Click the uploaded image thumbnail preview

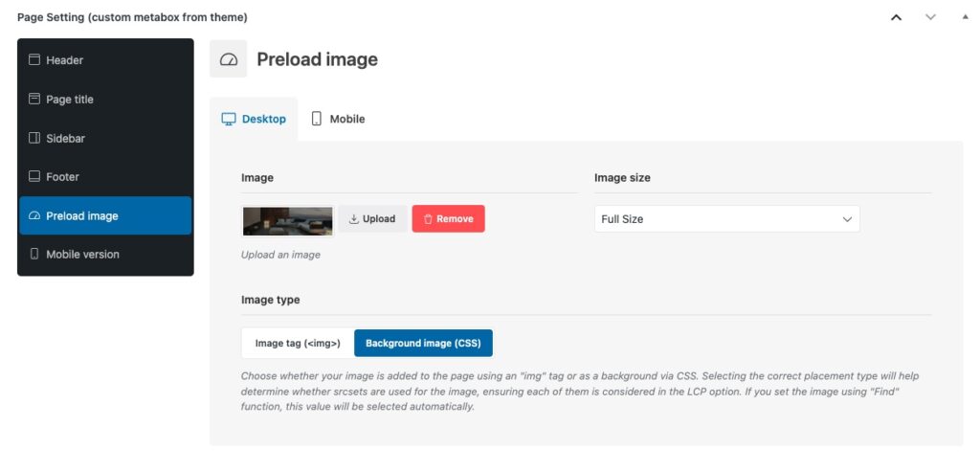[x=287, y=220]
